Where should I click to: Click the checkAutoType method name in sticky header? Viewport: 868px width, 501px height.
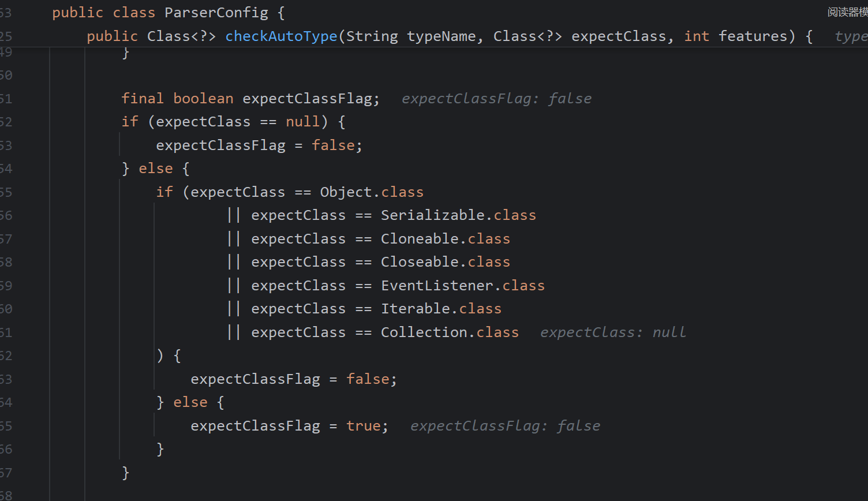281,36
